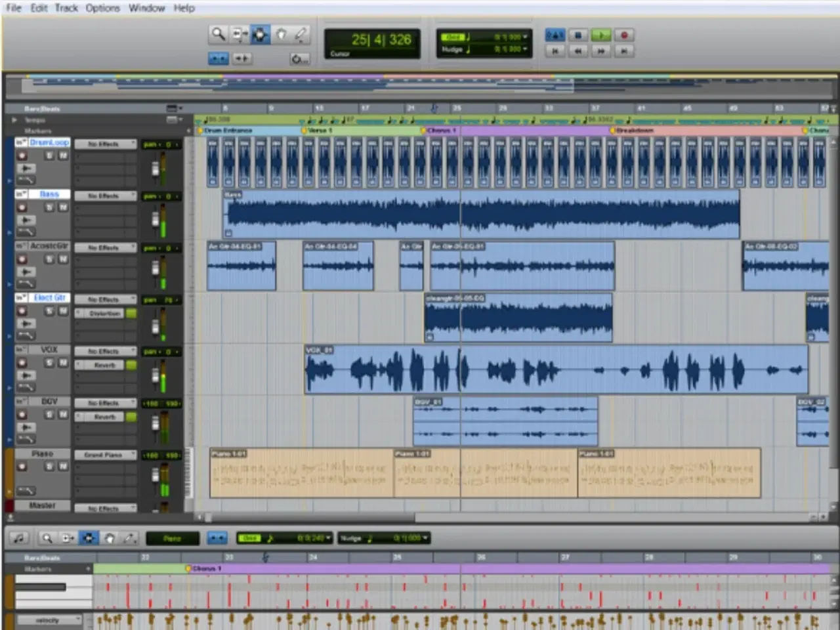Select the Trim tool in MIDI editor toolbar
This screenshot has width=840, height=630.
click(x=68, y=538)
